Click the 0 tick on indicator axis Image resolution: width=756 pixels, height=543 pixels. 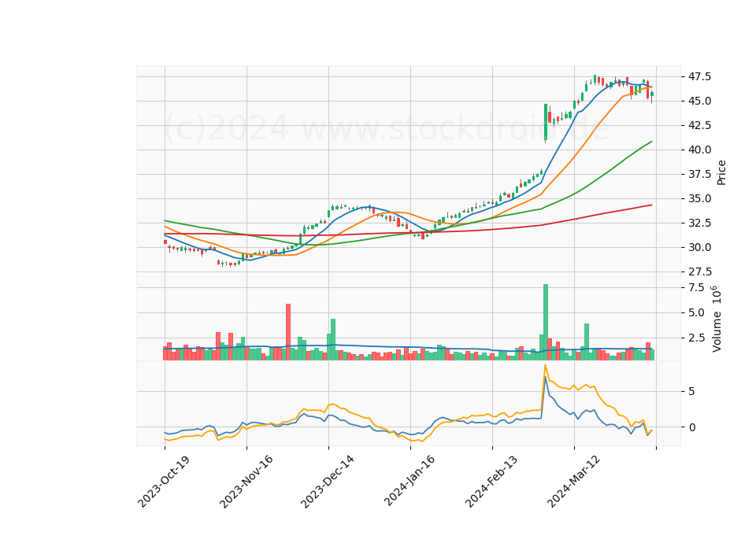coord(692,427)
